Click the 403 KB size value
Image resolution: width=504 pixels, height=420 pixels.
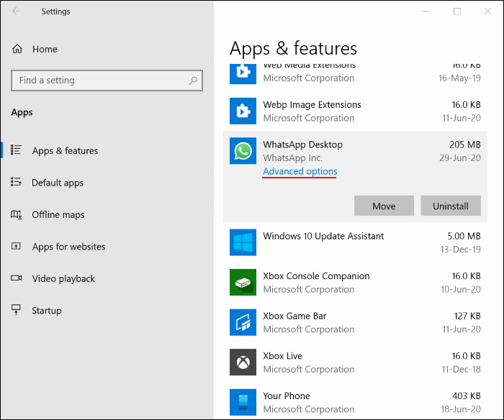(x=466, y=396)
